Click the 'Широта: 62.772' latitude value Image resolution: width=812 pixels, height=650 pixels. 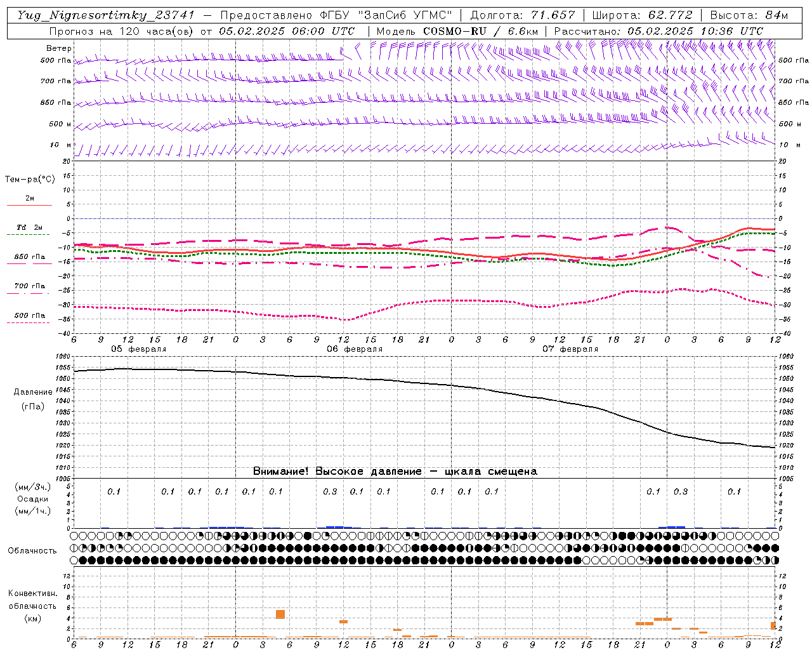point(642,15)
